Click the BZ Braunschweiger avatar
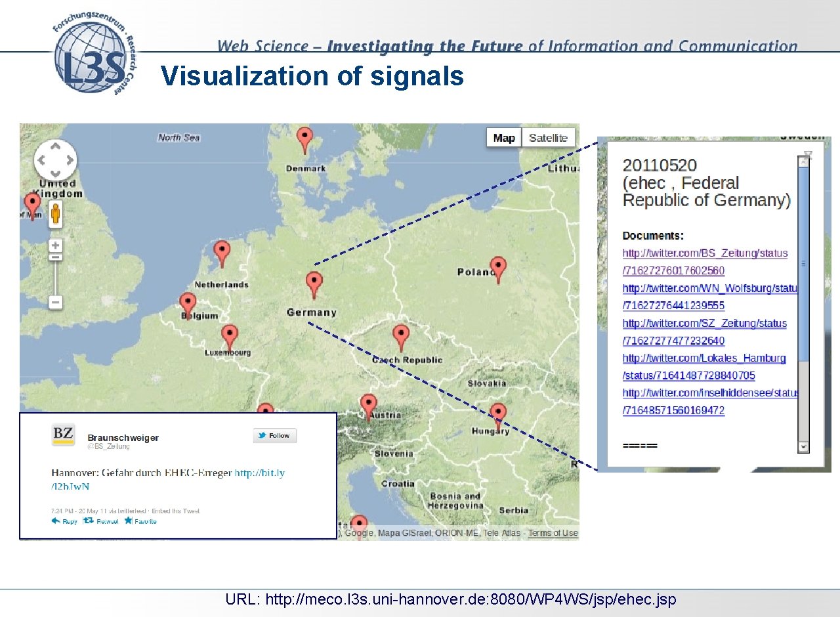This screenshot has height=617, width=840. 63,435
